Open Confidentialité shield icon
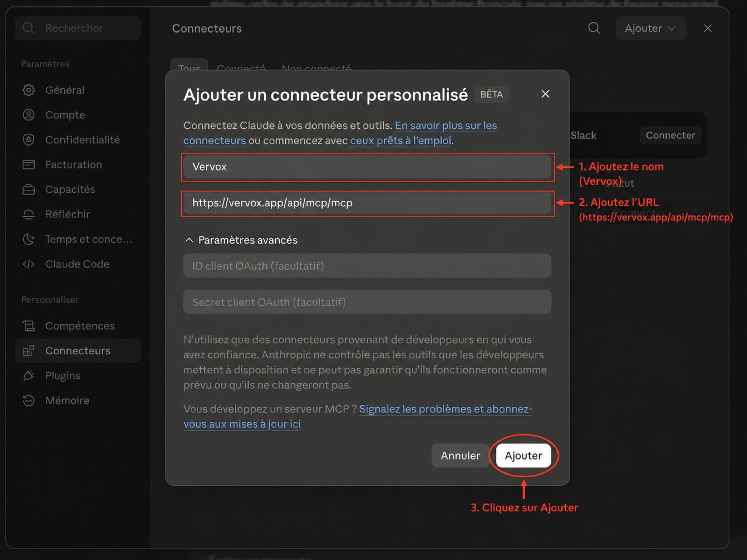747x560 pixels. tap(28, 140)
